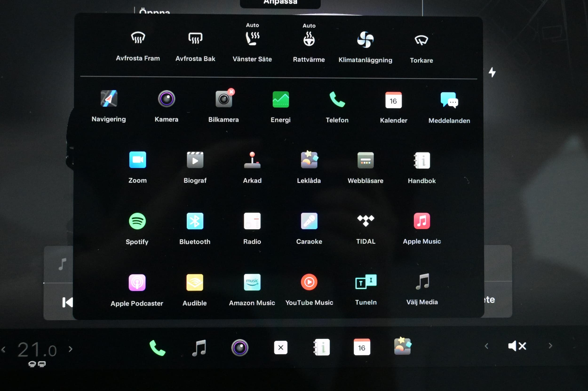Remove Bilkamera via red x badge
The height and width of the screenshot is (391, 588).
tap(231, 92)
